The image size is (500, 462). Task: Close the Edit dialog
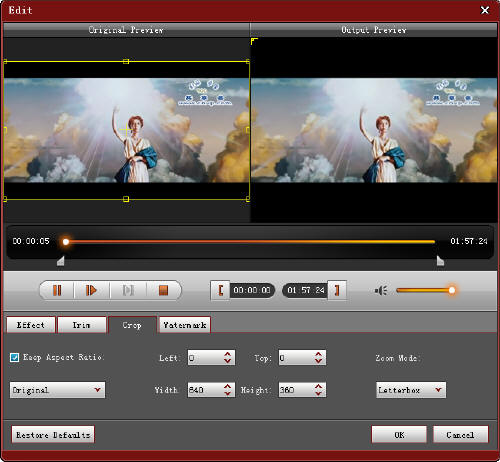485,10
